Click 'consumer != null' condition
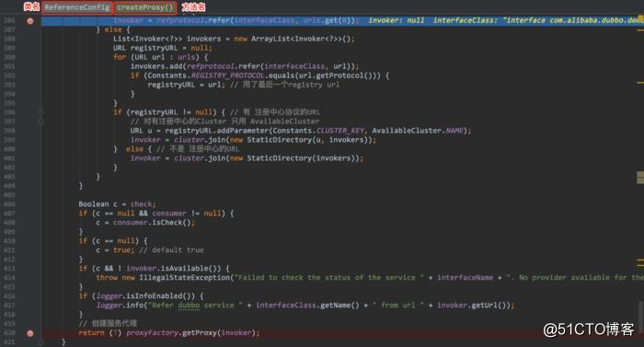Viewport: 644px width, 347px height. (x=187, y=214)
